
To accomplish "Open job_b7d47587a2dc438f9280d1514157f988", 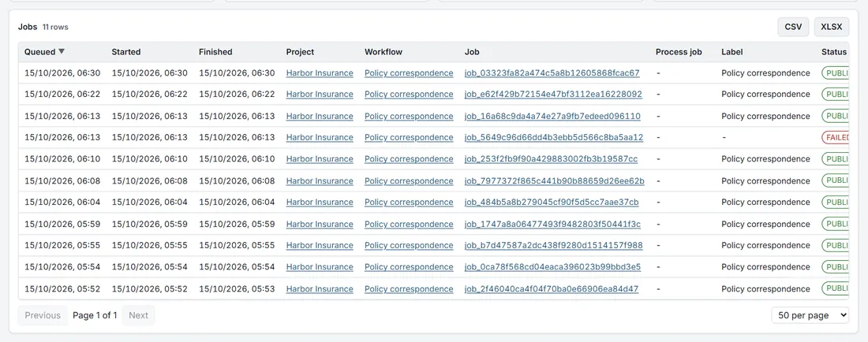I will click(554, 245).
